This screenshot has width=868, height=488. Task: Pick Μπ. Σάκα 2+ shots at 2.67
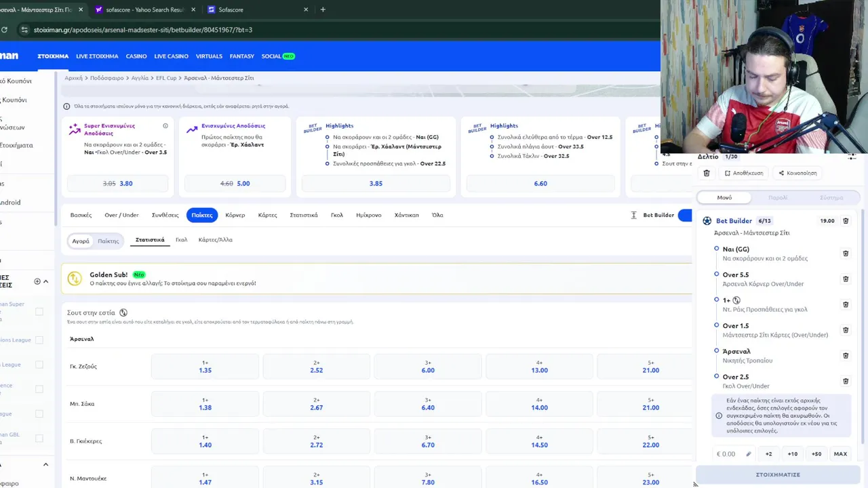tap(317, 404)
